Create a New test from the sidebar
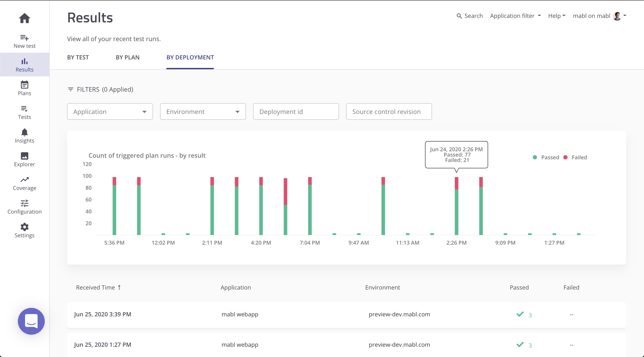This screenshot has height=357, width=644. click(25, 41)
